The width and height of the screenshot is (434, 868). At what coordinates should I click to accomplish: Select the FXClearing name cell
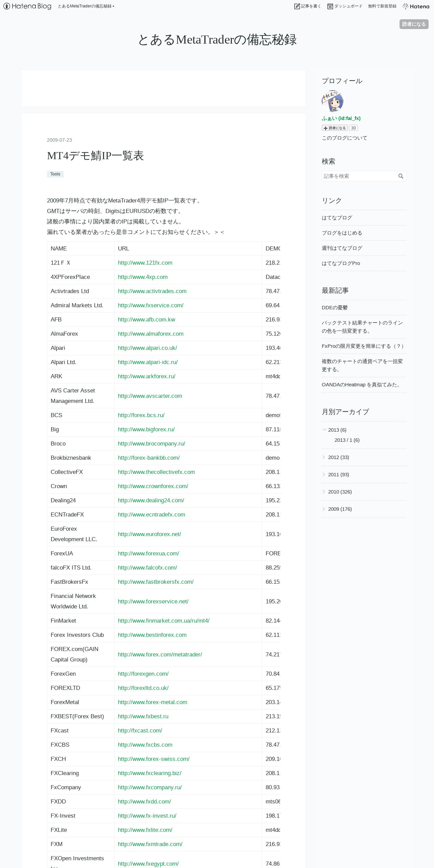point(81,773)
